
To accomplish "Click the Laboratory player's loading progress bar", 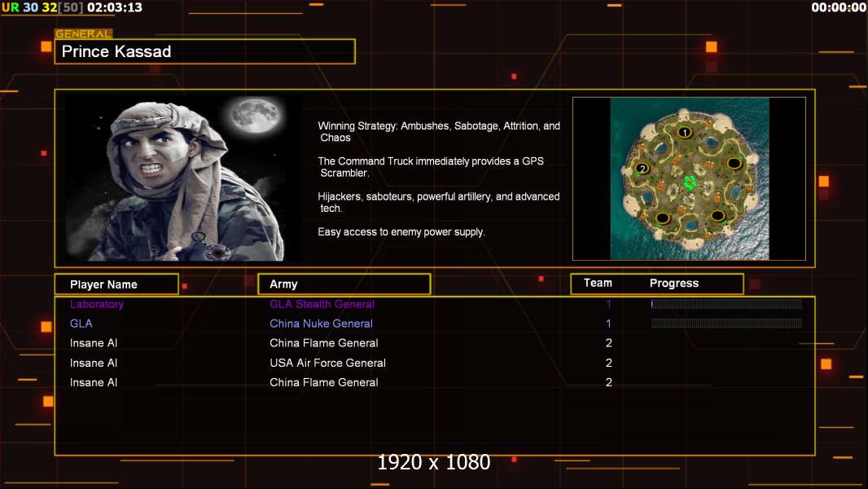I will [726, 303].
